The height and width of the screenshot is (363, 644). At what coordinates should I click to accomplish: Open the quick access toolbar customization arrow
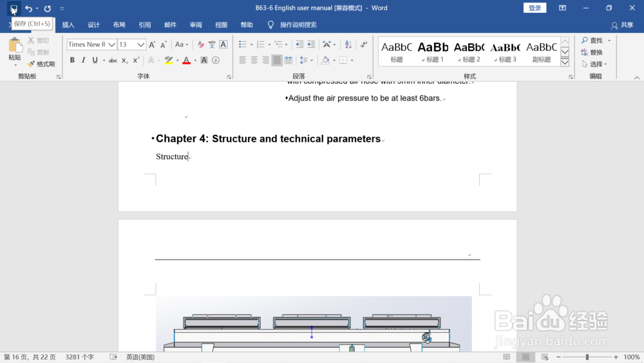(62, 8)
